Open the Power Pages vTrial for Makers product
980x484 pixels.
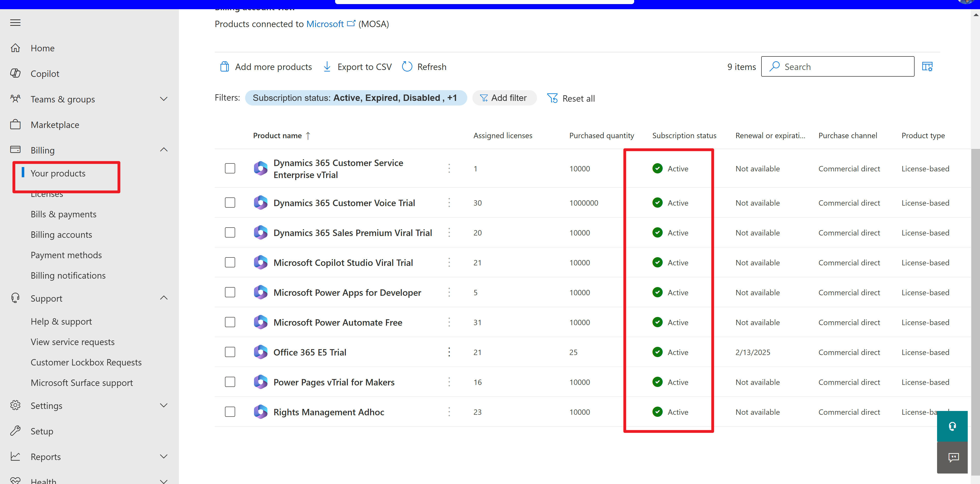334,382
